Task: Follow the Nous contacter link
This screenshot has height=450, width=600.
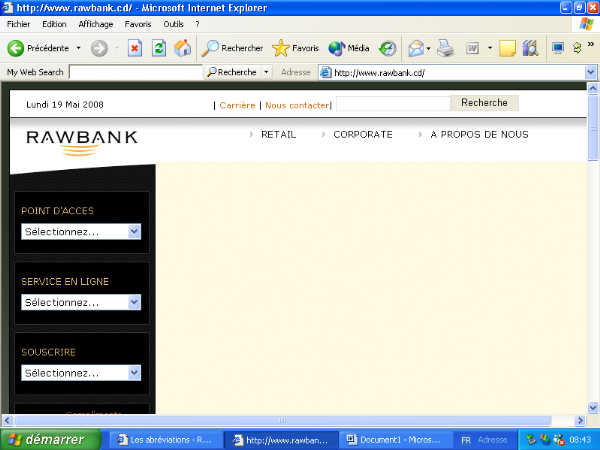Action: (x=297, y=105)
